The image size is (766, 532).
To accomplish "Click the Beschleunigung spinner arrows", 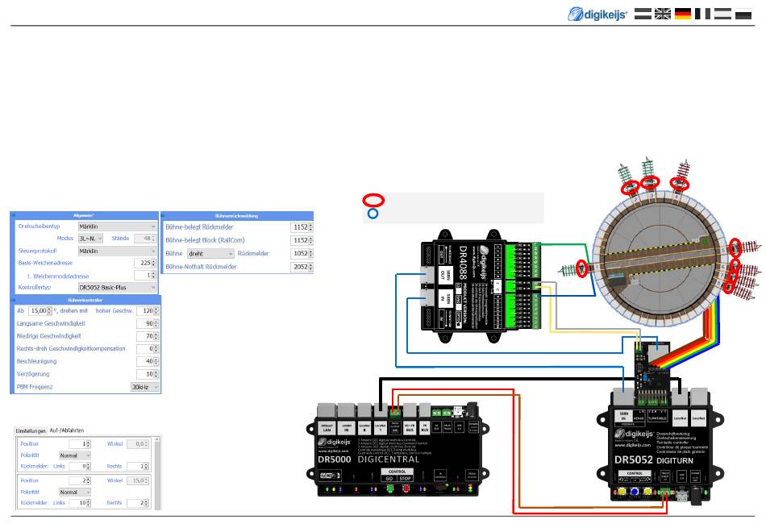I will coord(156,362).
